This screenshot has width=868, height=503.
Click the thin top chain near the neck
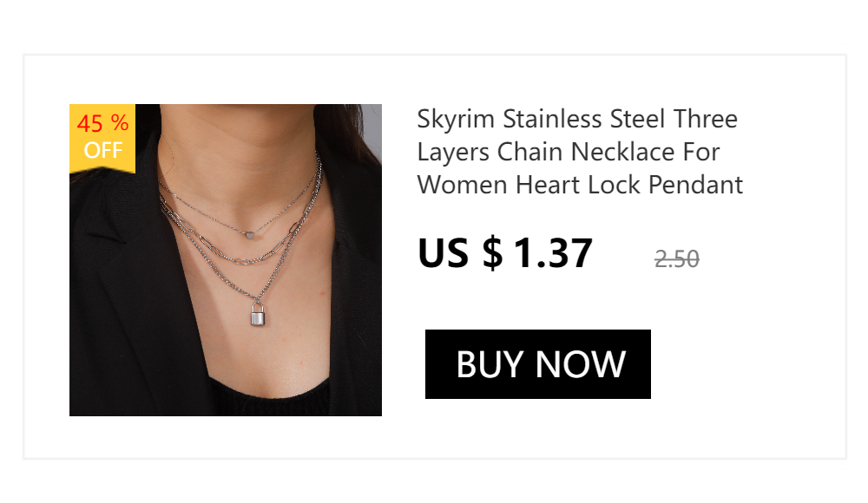[210, 215]
